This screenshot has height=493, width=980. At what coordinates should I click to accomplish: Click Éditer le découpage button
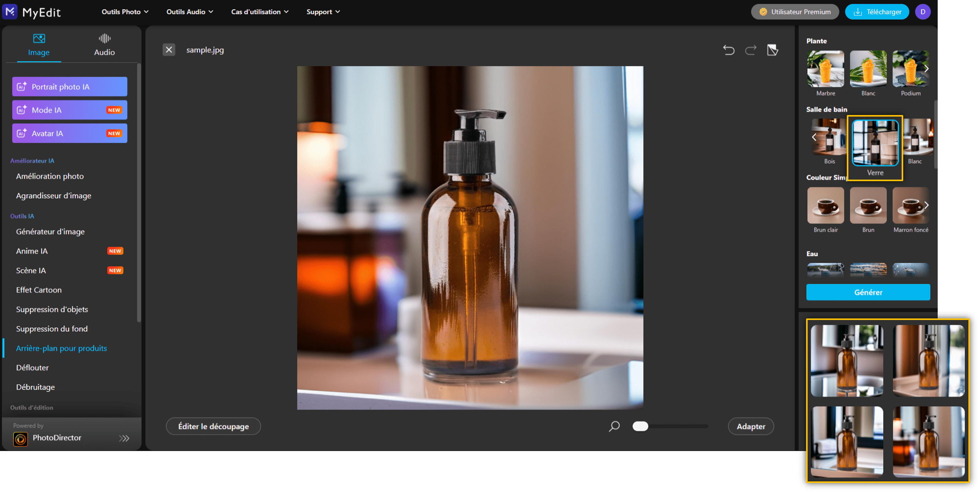(213, 426)
